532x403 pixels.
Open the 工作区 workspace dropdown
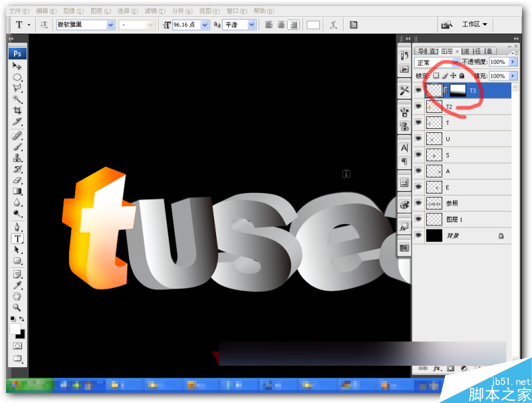point(475,25)
